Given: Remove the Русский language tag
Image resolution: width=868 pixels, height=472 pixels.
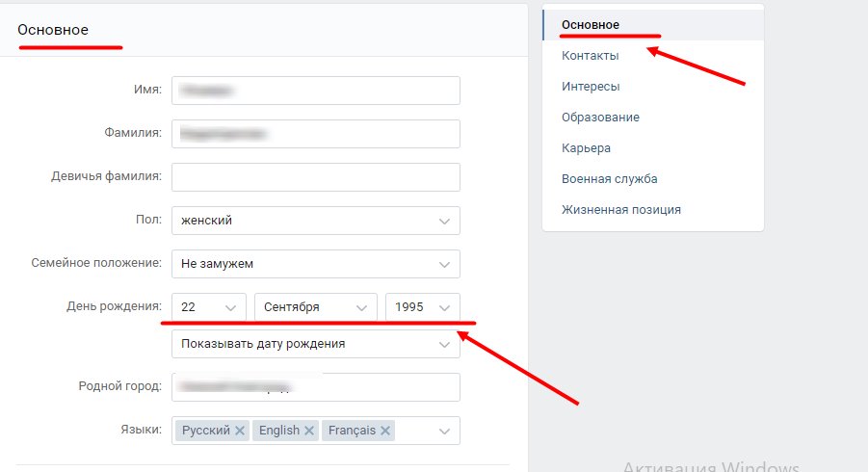Looking at the screenshot, I should (240, 431).
